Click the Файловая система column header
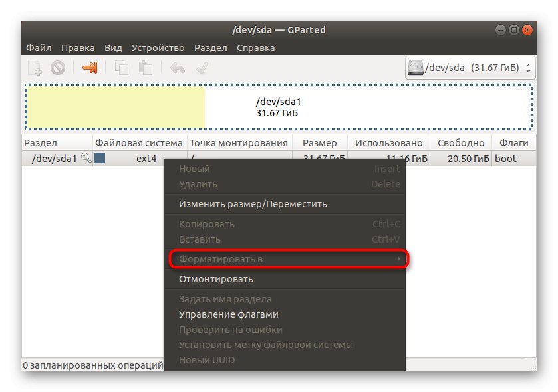 pyautogui.click(x=140, y=143)
